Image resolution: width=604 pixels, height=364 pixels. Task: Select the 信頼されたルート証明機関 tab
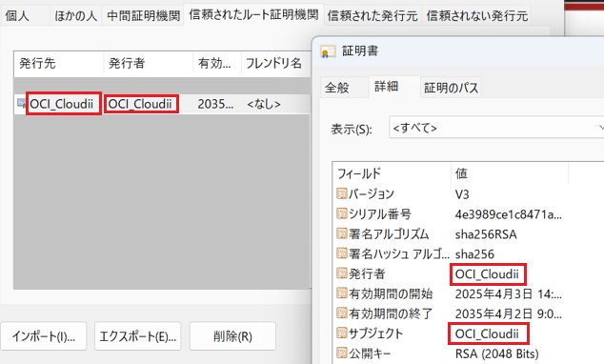pos(253,15)
